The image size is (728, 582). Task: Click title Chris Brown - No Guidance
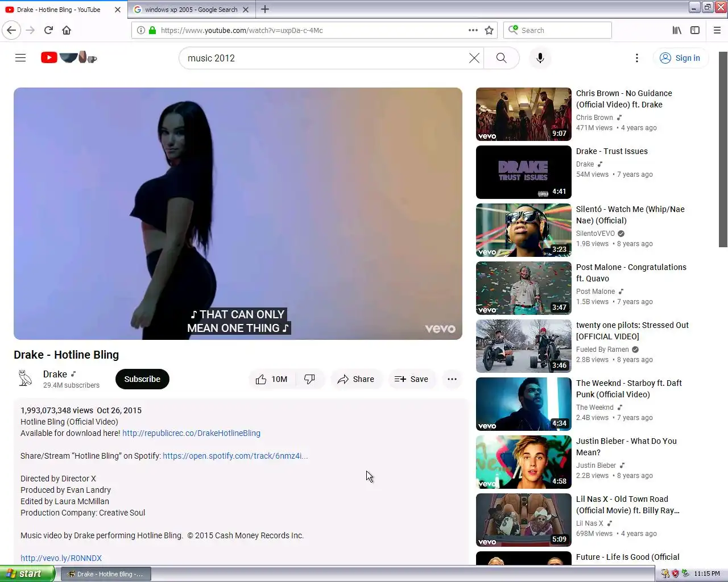coord(624,99)
